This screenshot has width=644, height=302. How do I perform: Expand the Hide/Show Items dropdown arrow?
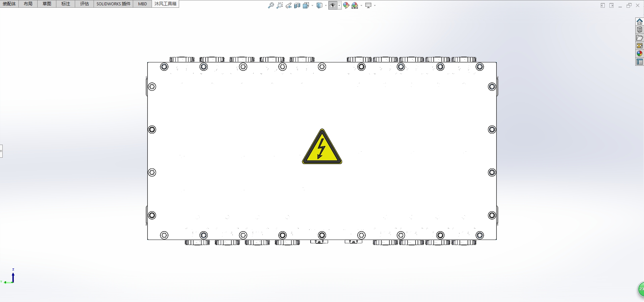[x=339, y=5]
